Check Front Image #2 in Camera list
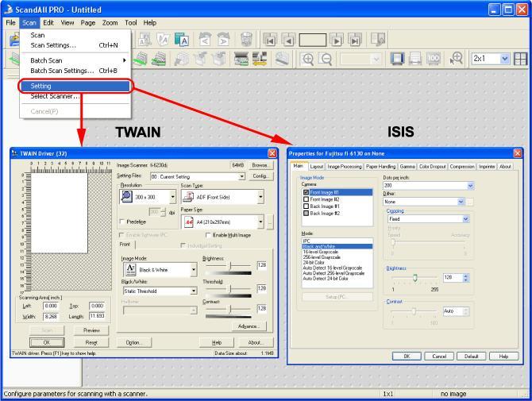The width and height of the screenshot is (532, 401). [x=306, y=199]
